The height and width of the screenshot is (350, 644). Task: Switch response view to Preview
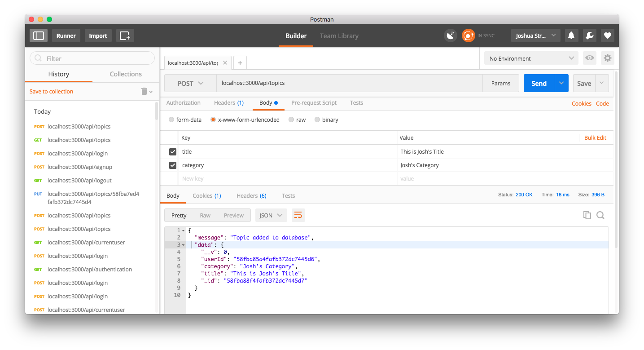click(x=234, y=215)
